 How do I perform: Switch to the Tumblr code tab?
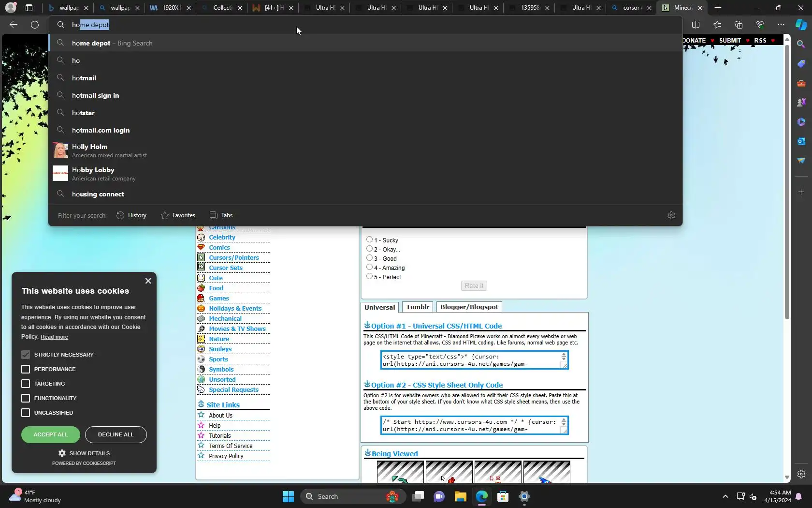pos(418,307)
